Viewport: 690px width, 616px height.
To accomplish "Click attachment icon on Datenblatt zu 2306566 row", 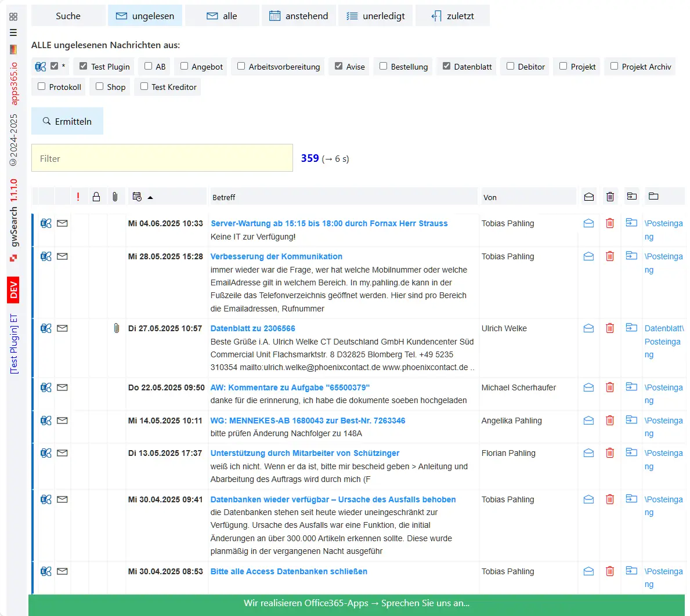I will click(116, 328).
